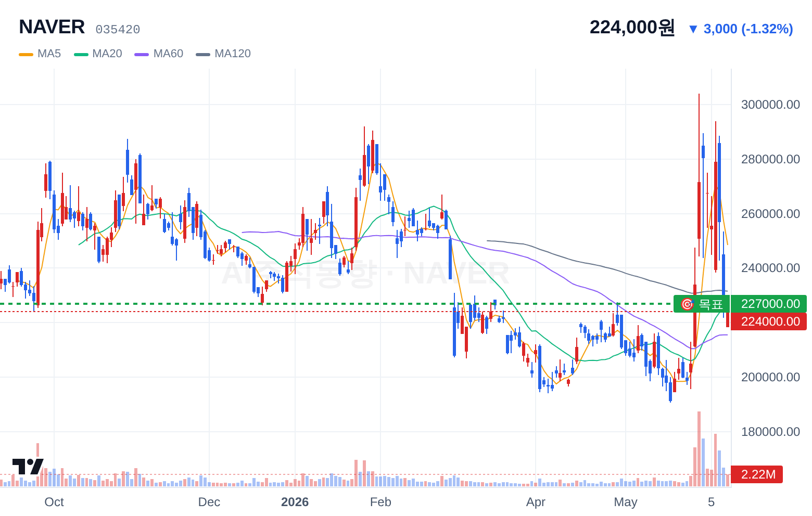Click the 180000.00 price axis label

[x=770, y=432]
